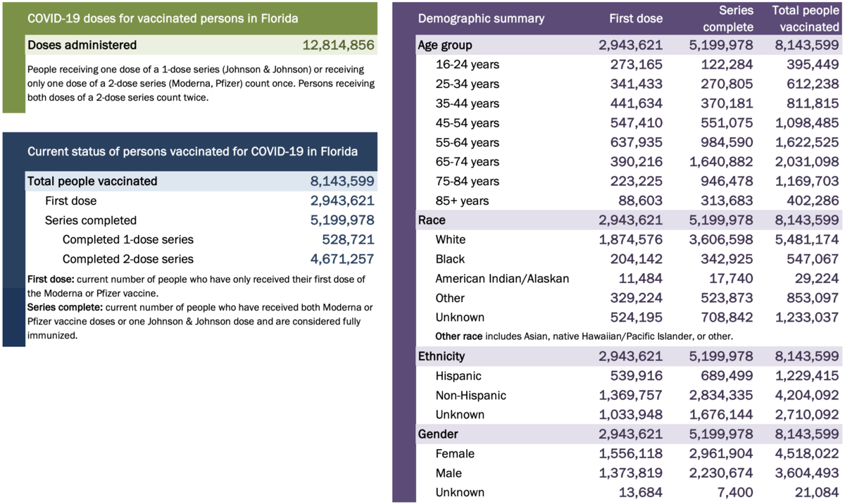Click the White first dose value 1,874,576
This screenshot has height=504, width=845.
(630, 239)
